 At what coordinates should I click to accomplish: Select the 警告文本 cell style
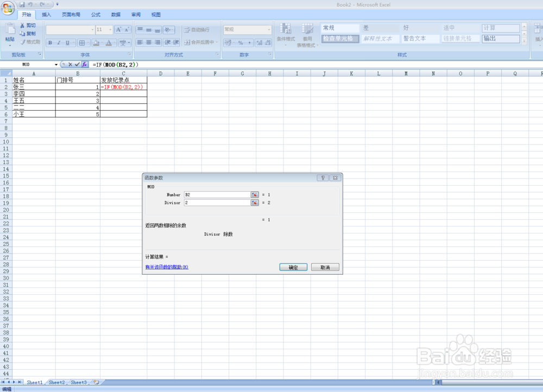(420, 39)
